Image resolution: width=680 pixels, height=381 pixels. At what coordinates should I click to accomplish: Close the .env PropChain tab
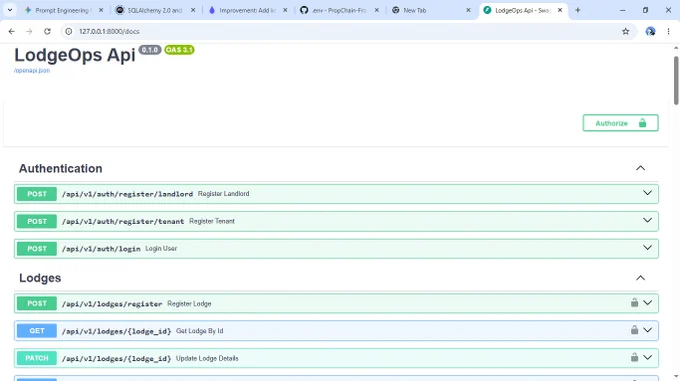point(376,10)
